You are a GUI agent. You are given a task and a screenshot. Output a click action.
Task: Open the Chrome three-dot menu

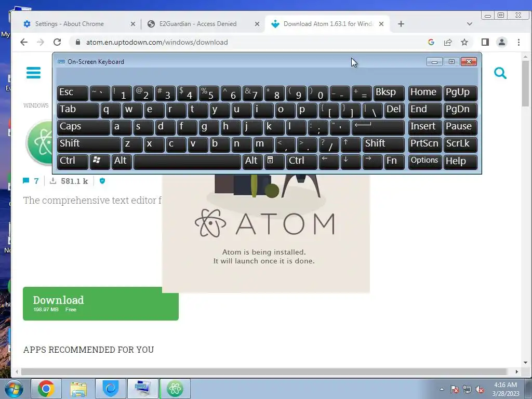coord(519,42)
